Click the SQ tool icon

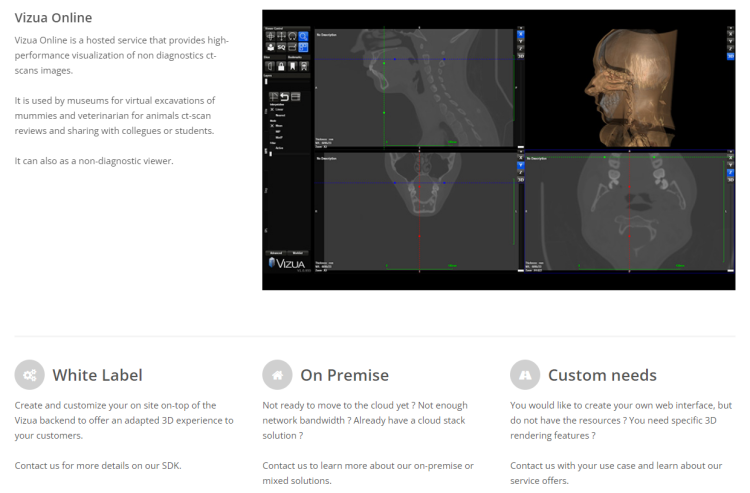pyautogui.click(x=281, y=47)
